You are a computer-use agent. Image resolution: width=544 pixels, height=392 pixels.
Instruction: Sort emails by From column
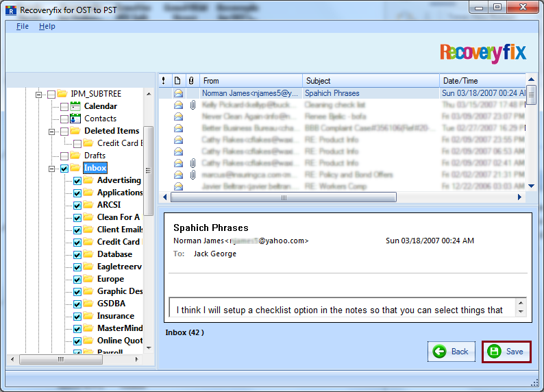tap(251, 81)
